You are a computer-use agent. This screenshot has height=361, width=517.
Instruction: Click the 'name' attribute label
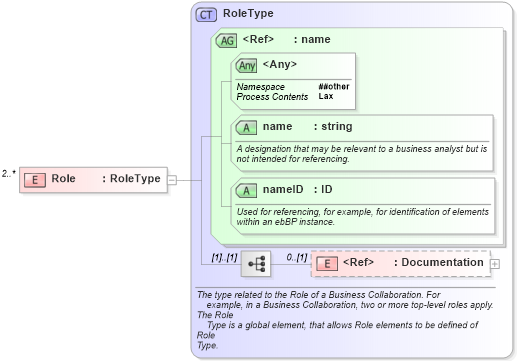pyautogui.click(x=277, y=126)
